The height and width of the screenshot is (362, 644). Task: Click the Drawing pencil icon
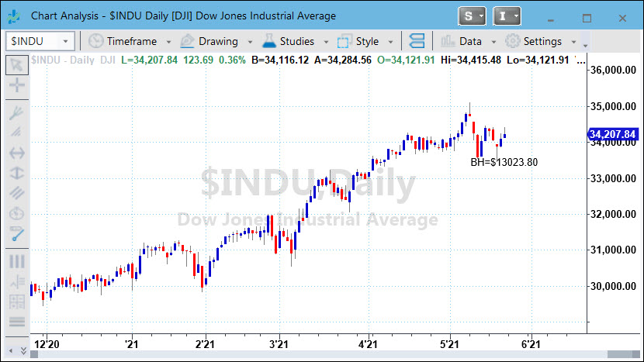click(x=187, y=41)
